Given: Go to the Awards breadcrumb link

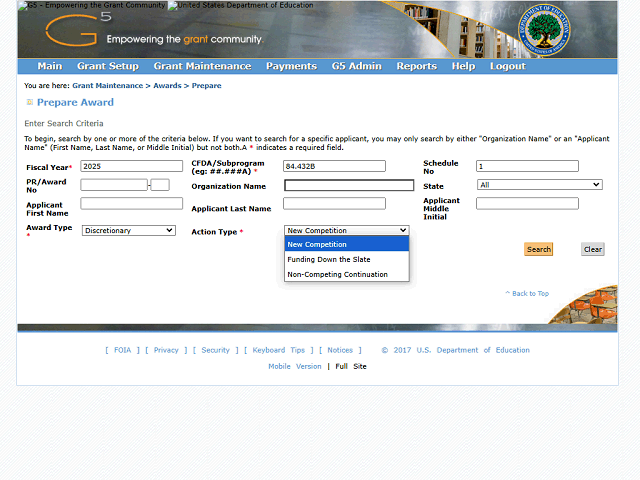Looking at the screenshot, I should pos(167,86).
